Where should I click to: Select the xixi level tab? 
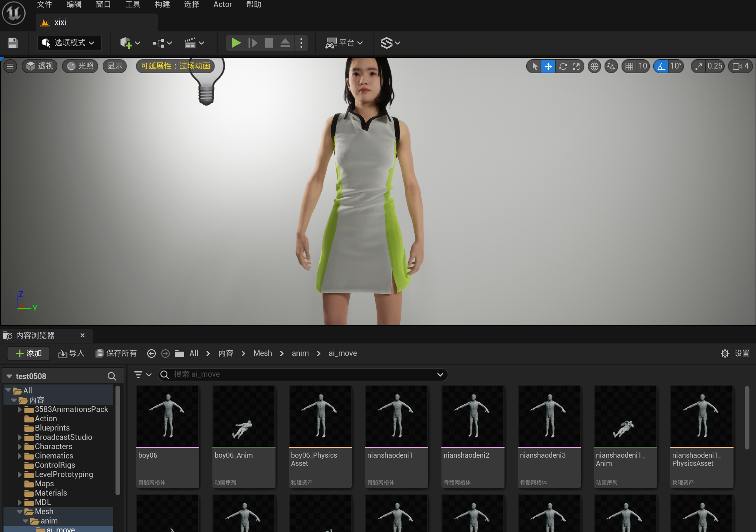(97, 22)
